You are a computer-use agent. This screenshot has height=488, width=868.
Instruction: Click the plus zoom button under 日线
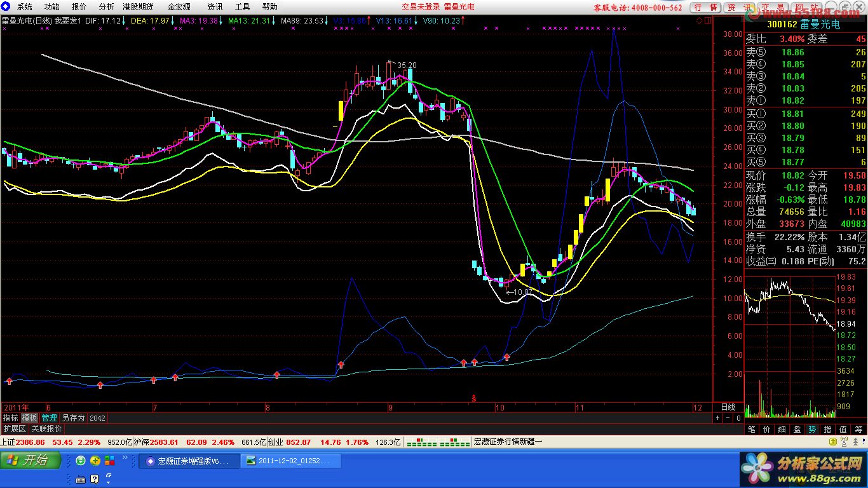tap(717, 418)
